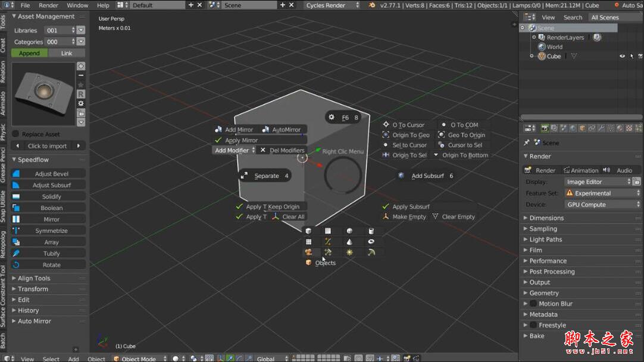
Task: Open the Render camera tab in Properties
Action: click(545, 129)
